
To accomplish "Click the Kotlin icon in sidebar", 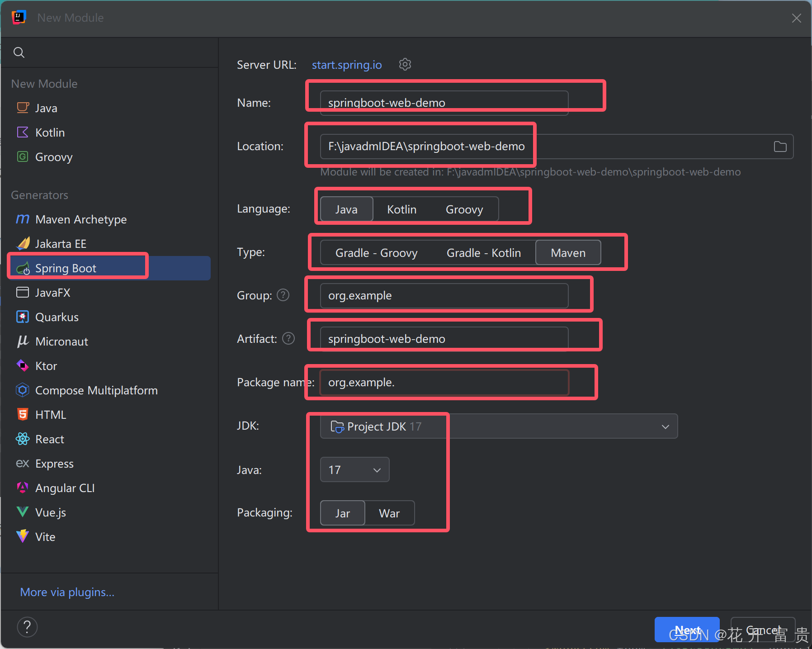I will [23, 132].
